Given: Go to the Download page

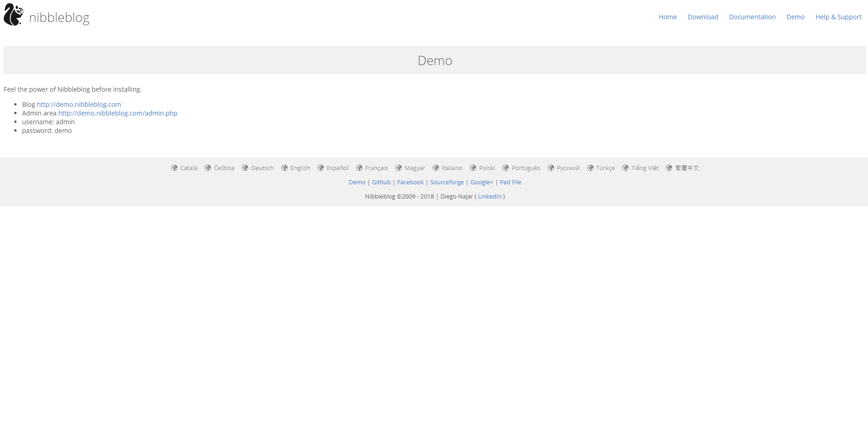Looking at the screenshot, I should [703, 17].
